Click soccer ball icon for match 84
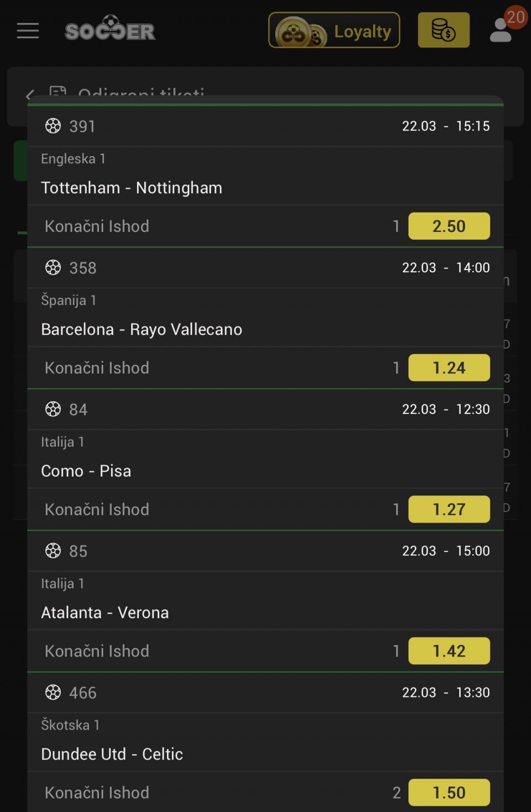The height and width of the screenshot is (812, 531). 53,410
